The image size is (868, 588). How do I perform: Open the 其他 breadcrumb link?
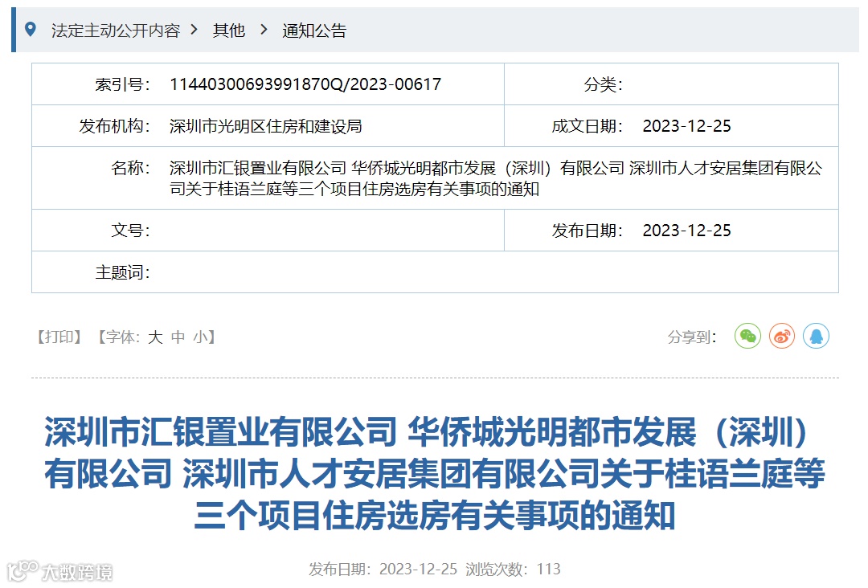pyautogui.click(x=228, y=30)
